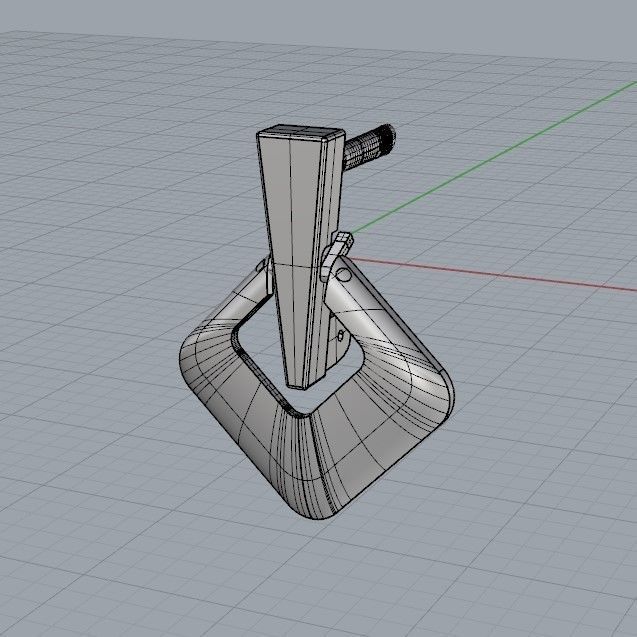Select the threaded bolt behind the post
Image resolution: width=637 pixels, height=637 pixels.
point(369,147)
